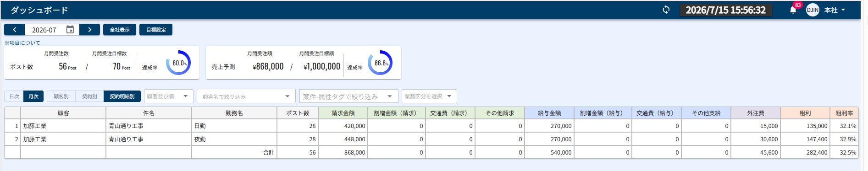Click the 全社表示 button
The height and width of the screenshot is (171, 868).
click(x=120, y=30)
